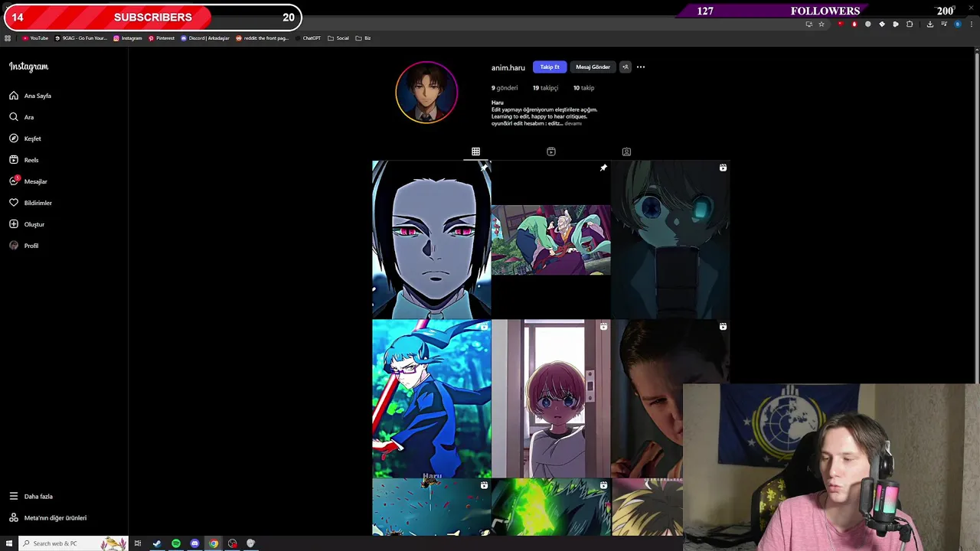Open the Instagram bookmark

(x=128, y=38)
